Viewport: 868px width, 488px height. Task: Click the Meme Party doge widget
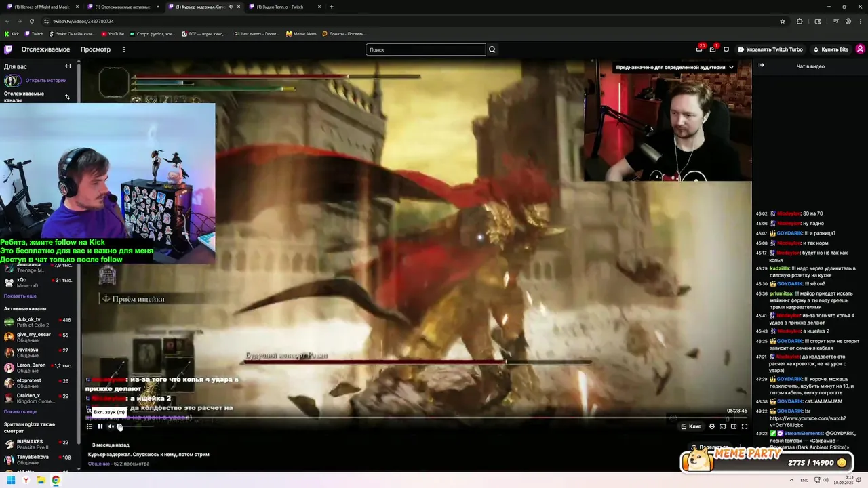pyautogui.click(x=766, y=460)
